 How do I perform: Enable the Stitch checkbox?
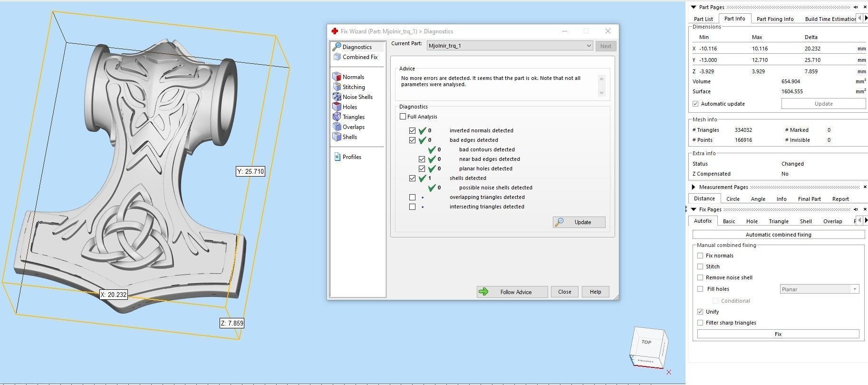700,267
